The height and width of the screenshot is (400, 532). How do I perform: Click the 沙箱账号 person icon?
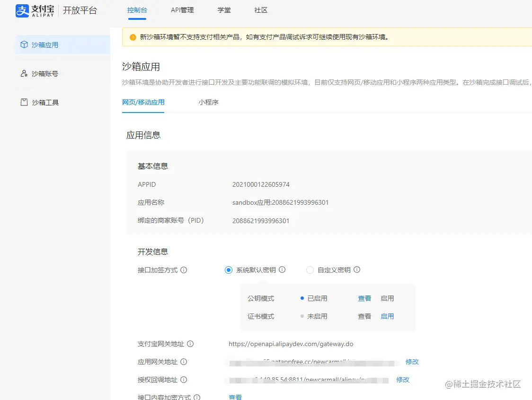click(x=24, y=73)
